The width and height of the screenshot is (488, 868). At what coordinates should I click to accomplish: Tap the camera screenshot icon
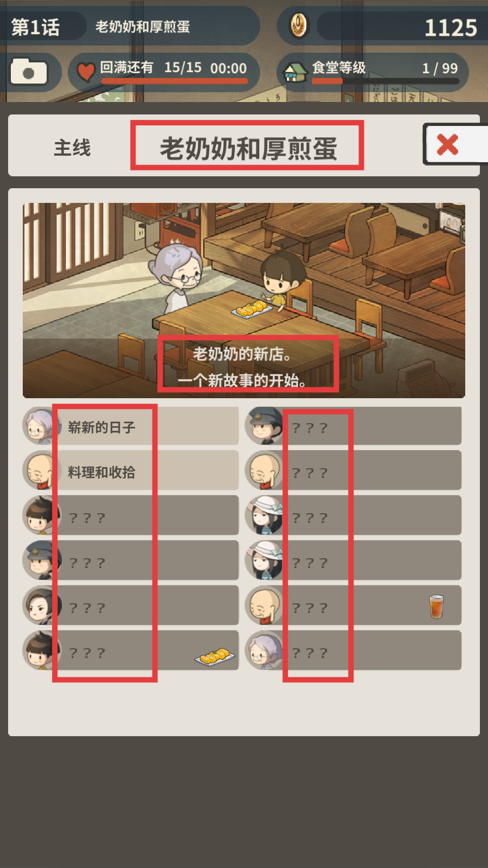coord(29,72)
